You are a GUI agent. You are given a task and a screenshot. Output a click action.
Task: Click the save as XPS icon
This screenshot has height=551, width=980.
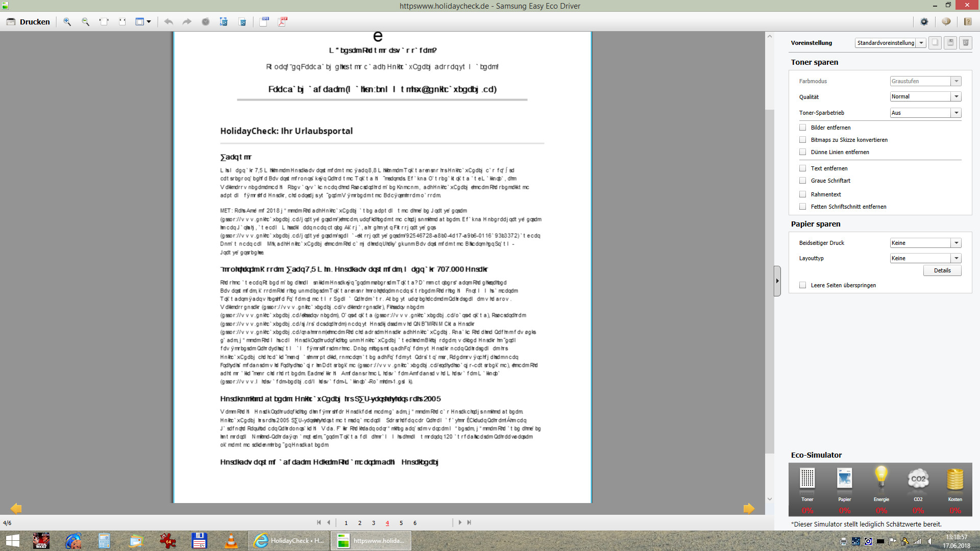264,21
